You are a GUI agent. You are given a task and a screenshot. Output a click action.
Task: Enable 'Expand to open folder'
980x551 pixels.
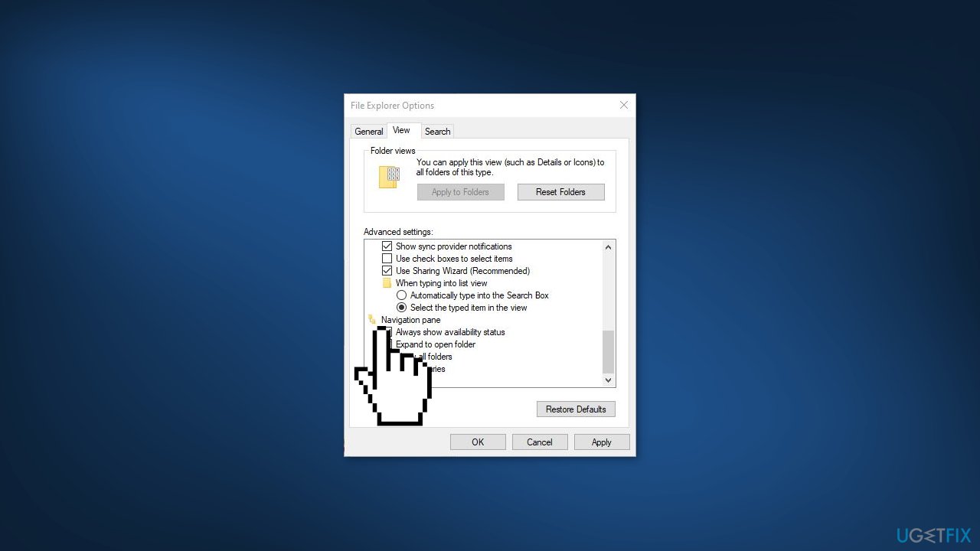point(387,344)
